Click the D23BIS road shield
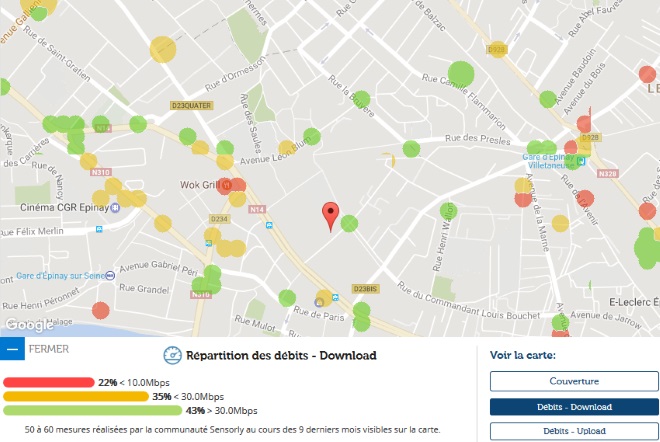The height and width of the screenshot is (442, 660). (x=364, y=289)
